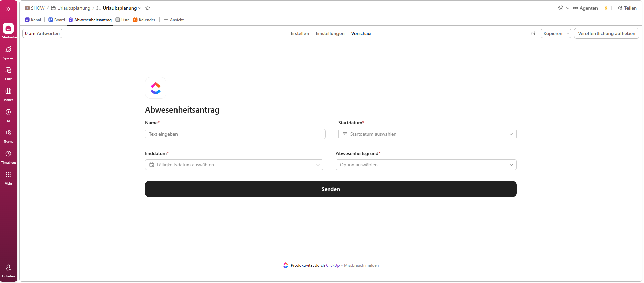
Task: Click the ClickUp form logo
Action: point(156,88)
